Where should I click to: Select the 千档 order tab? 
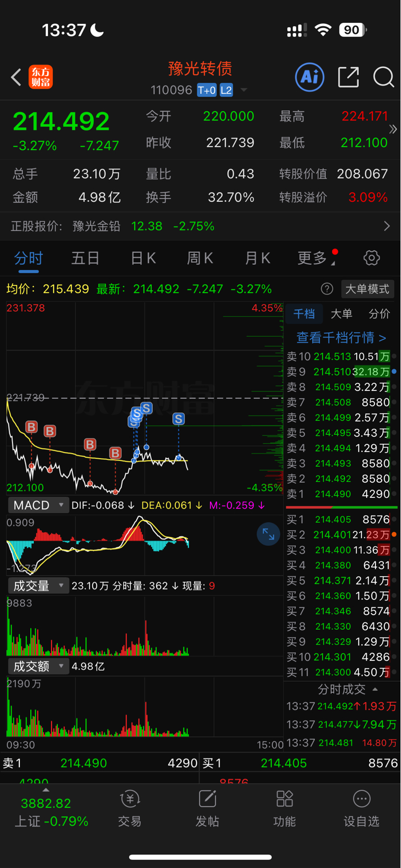[304, 313]
